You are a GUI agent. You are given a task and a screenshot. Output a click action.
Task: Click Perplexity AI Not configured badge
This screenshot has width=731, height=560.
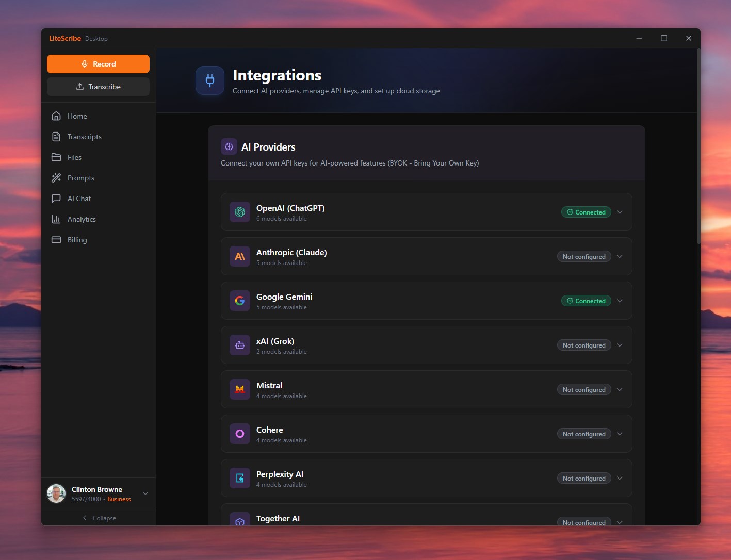(584, 478)
